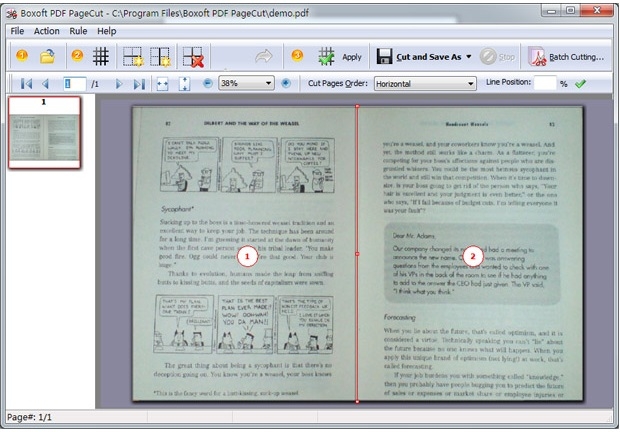Viewport: 620px width, 432px height.
Task: Select page 1 thumbnail
Action: pyautogui.click(x=44, y=132)
